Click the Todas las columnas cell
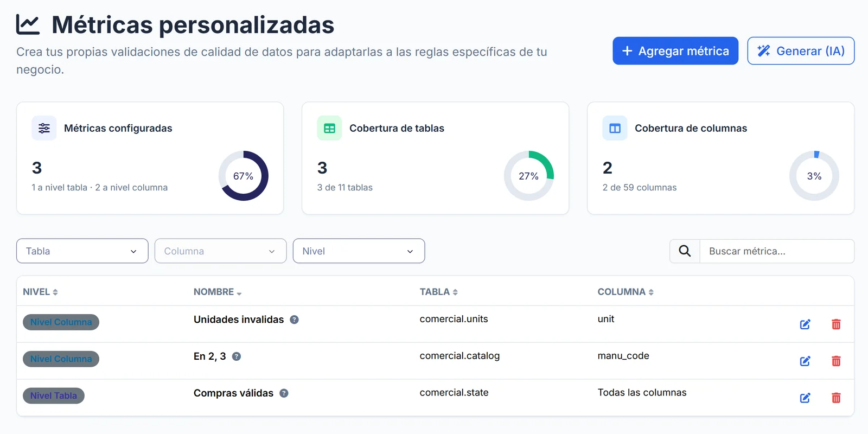 [x=642, y=393]
